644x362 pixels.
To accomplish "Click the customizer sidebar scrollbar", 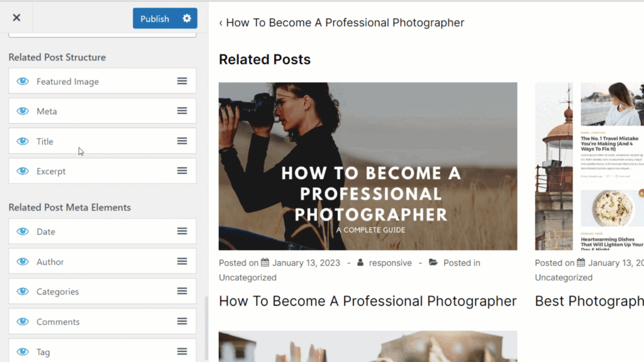I will 206,327.
